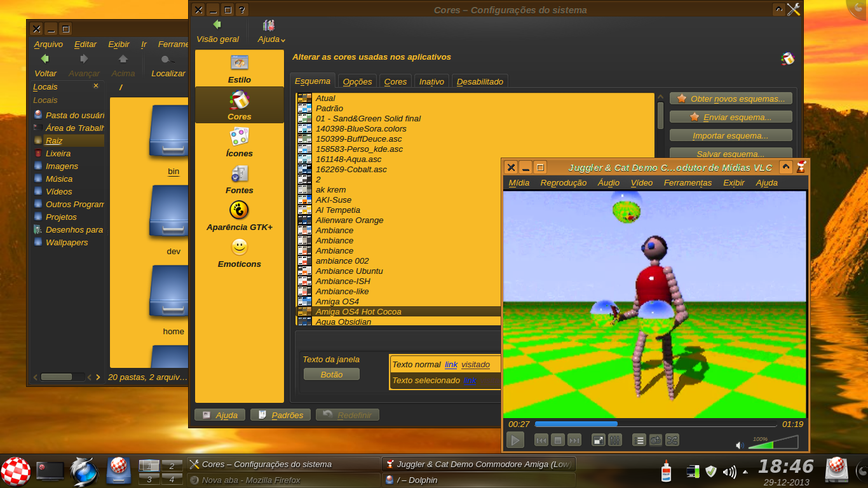Toggle VLC elapsed time display 00:27
Screen dimensions: 868x488
pyautogui.click(x=519, y=424)
